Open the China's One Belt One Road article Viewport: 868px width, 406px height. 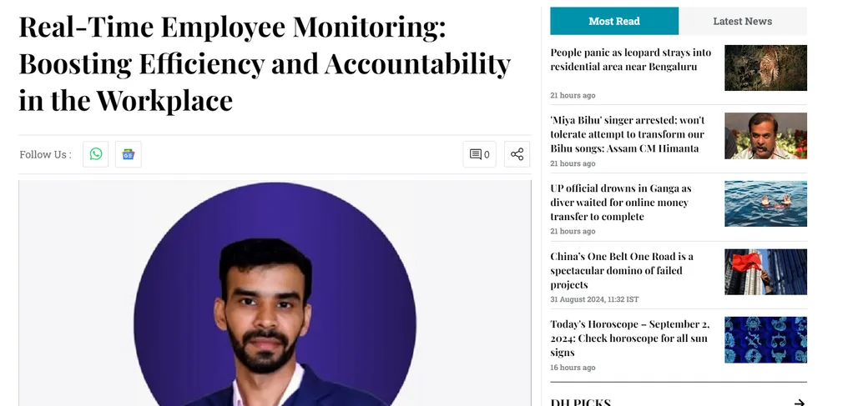pos(622,270)
